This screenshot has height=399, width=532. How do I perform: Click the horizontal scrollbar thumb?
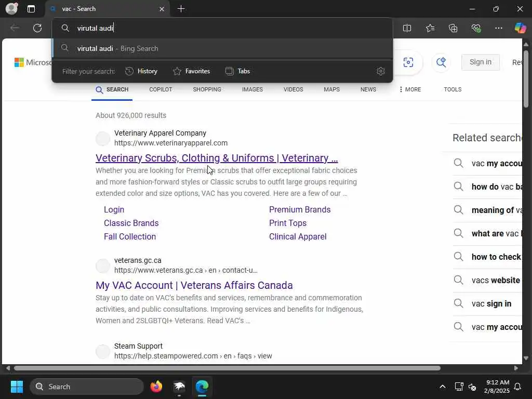[x=228, y=368]
